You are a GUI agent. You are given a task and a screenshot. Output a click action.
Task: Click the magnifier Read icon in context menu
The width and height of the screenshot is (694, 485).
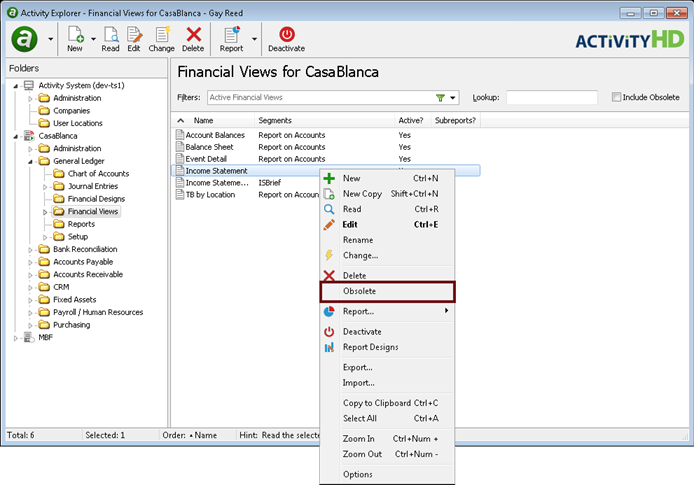(x=329, y=209)
